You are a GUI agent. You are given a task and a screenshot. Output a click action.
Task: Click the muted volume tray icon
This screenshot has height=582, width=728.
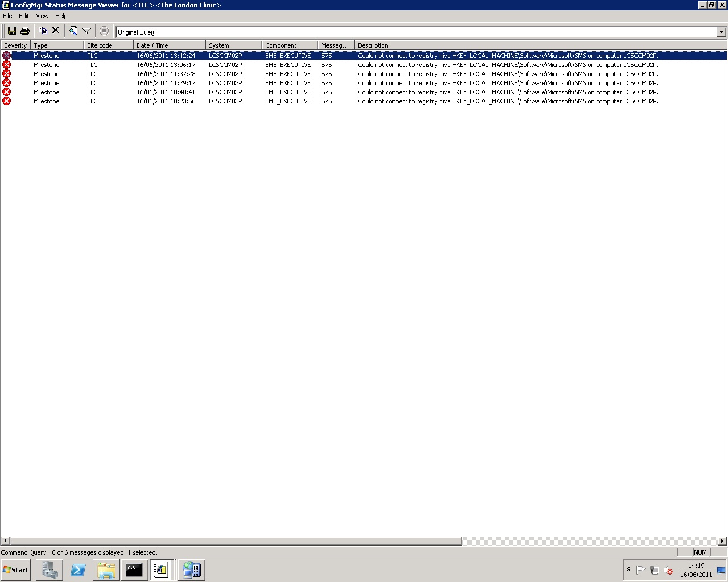pos(669,570)
